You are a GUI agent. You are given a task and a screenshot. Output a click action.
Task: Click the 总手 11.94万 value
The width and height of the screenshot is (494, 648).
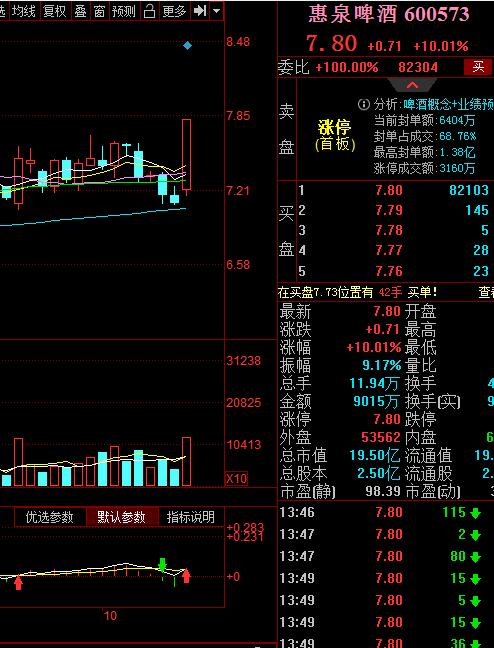[x=374, y=384]
